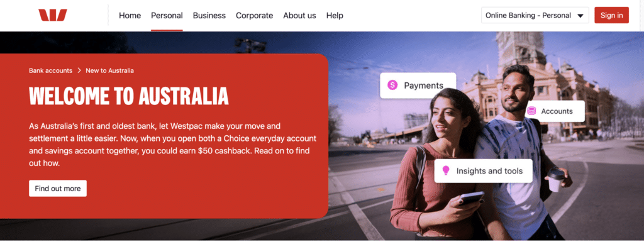644x249 pixels.
Task: Open the About us menu item
Action: [x=299, y=16]
